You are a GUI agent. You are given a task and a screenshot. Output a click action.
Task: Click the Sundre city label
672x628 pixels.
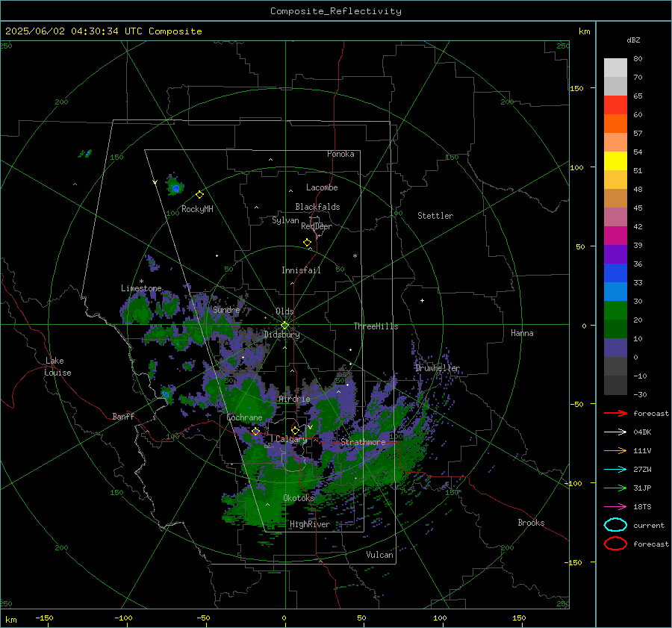click(226, 309)
